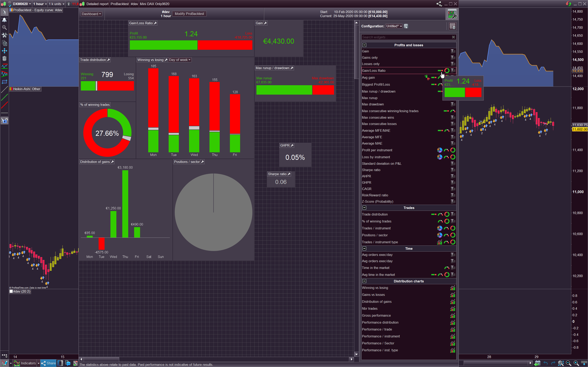
Task: Select the Performance / trade list item
Action: pyautogui.click(x=377, y=329)
